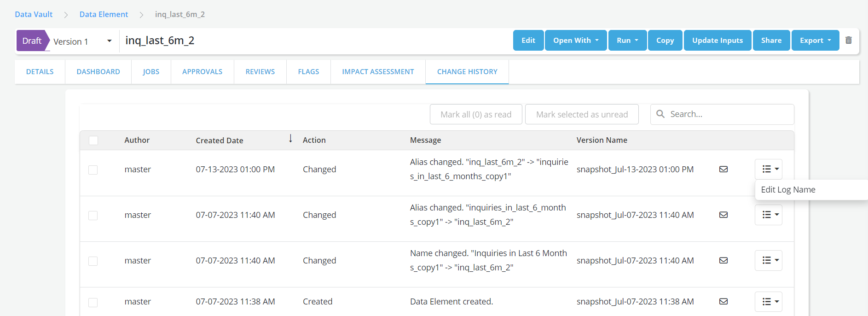This screenshot has width=868, height=316.
Task: Open list actions menu for Name changed row
Action: [x=768, y=261]
